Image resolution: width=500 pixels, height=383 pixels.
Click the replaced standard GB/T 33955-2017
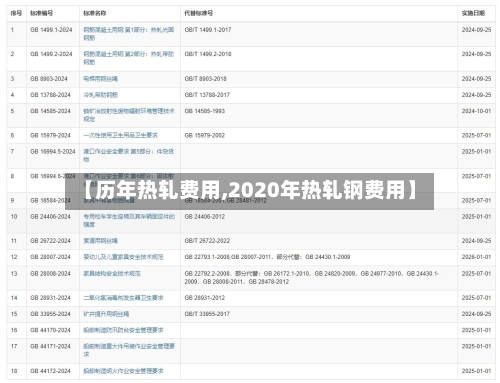207,314
